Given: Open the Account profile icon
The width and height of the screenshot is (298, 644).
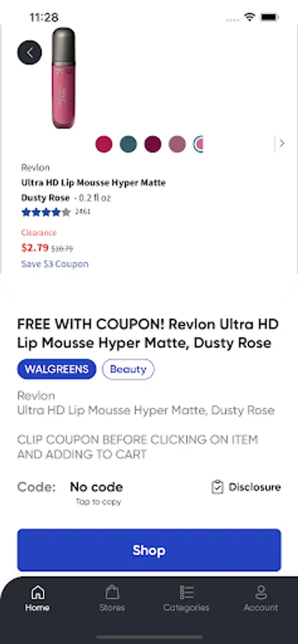Looking at the screenshot, I should [261, 592].
